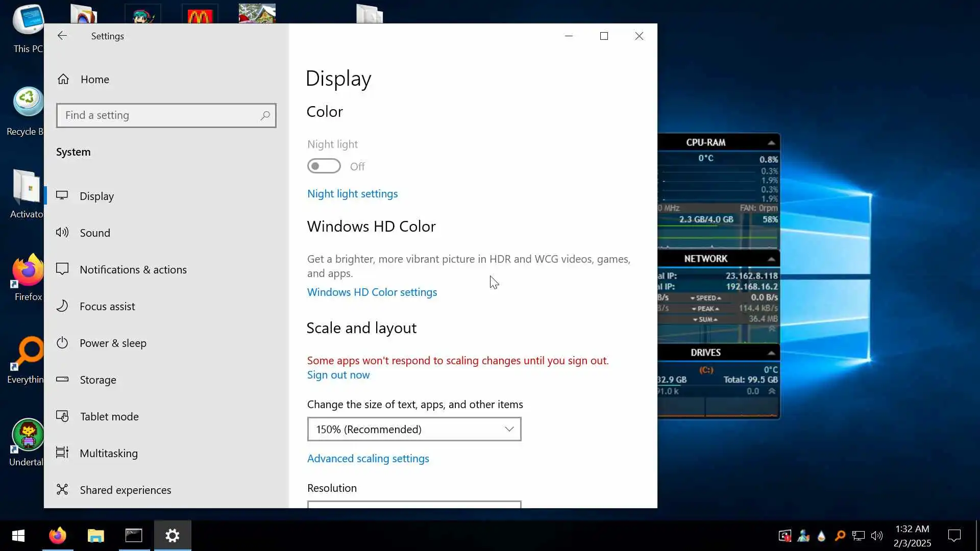Click Advanced scaling settings link
The height and width of the screenshot is (551, 980).
[367, 459]
